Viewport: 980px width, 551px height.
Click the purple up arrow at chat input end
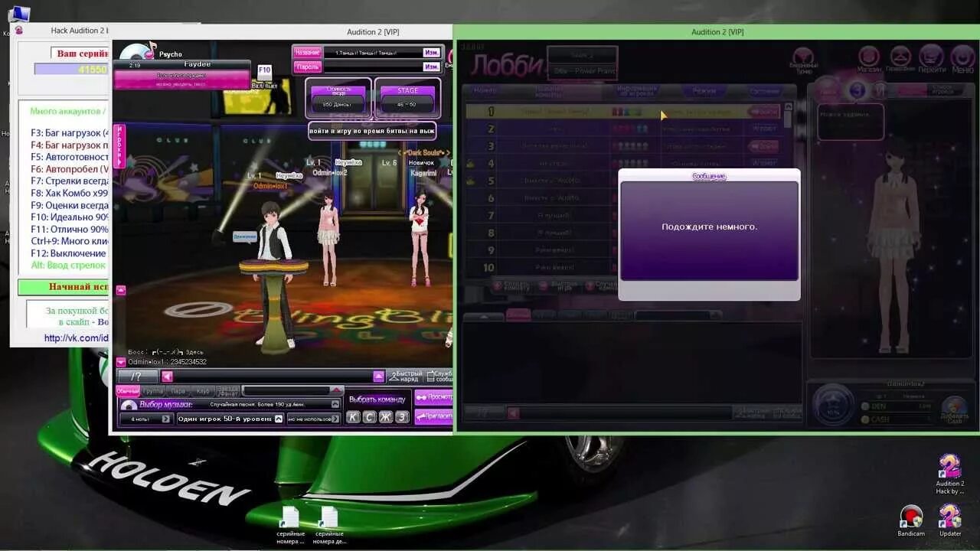point(378,376)
